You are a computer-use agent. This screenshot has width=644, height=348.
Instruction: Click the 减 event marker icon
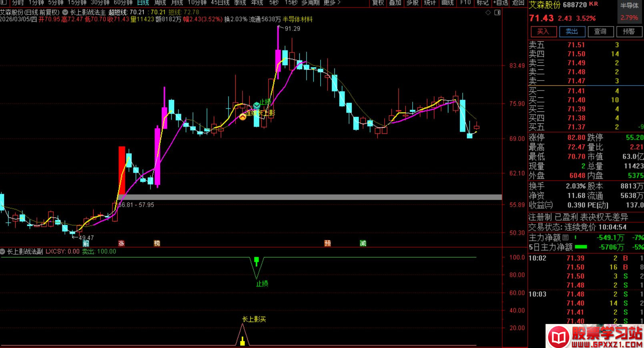pos(363,243)
